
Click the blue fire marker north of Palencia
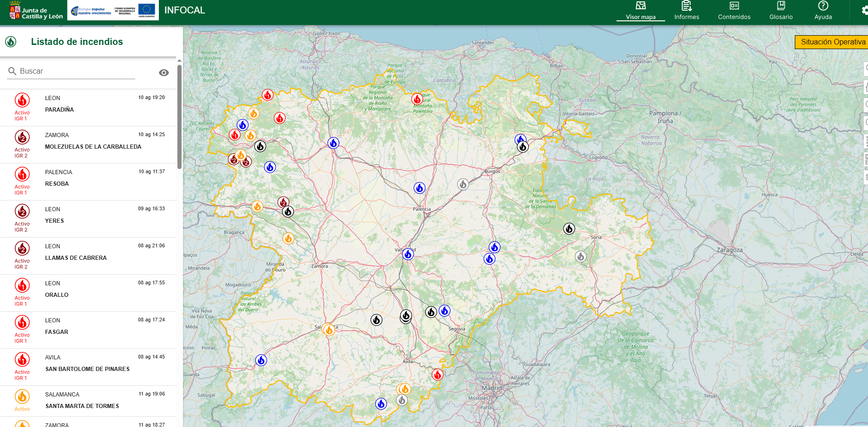[419, 188]
